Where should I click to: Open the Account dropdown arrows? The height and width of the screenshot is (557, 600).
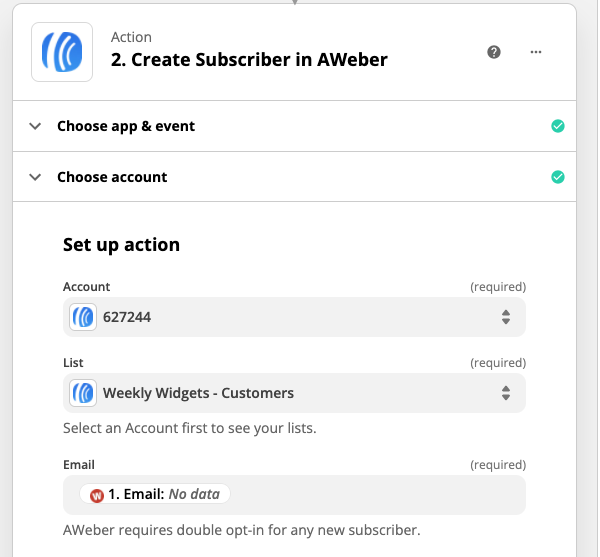tap(506, 317)
